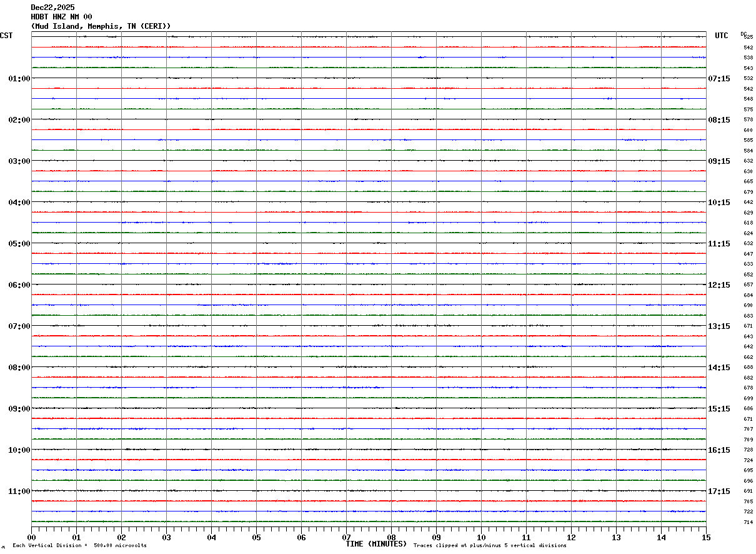Select minute 05 on the bottom time axis

(256, 537)
